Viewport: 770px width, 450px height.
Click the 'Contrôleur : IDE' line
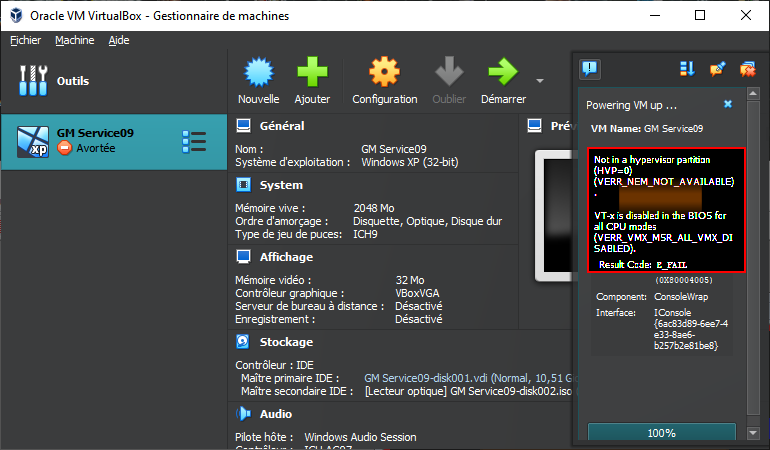pyautogui.click(x=274, y=365)
